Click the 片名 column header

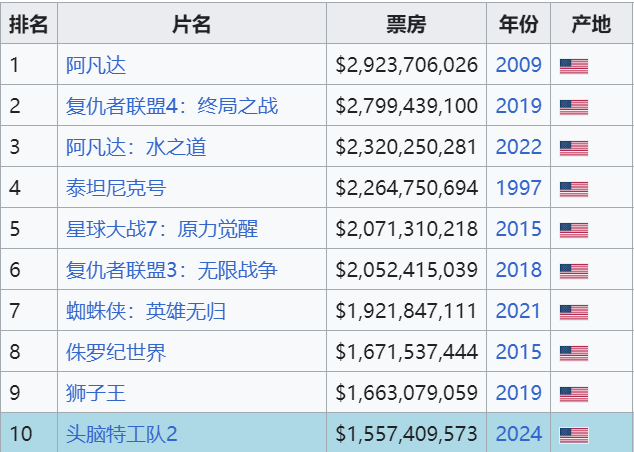[x=192, y=24]
